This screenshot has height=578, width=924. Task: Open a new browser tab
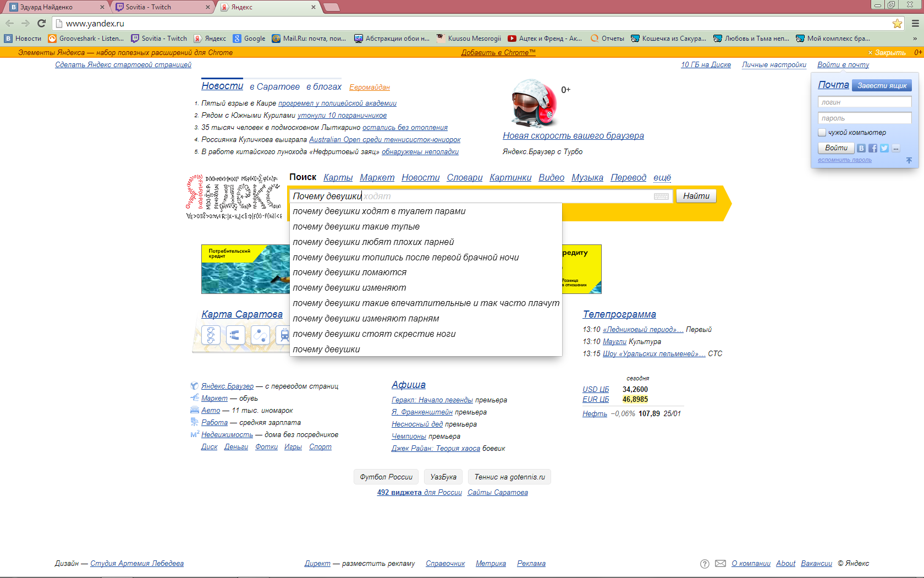(331, 7)
